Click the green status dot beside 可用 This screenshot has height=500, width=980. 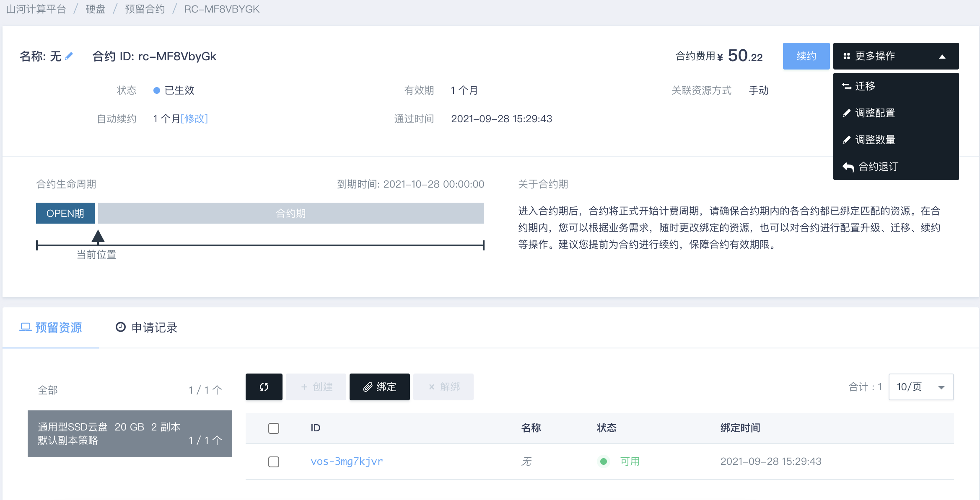click(604, 461)
